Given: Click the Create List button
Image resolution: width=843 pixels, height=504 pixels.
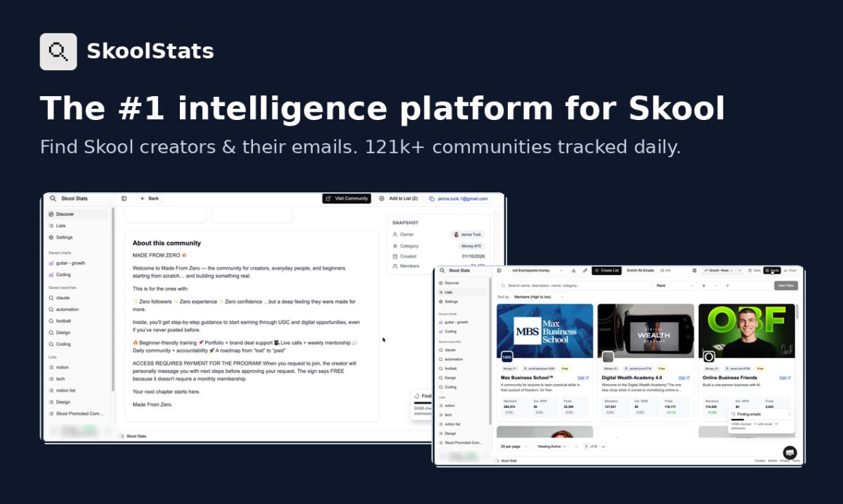Looking at the screenshot, I should (x=606, y=270).
